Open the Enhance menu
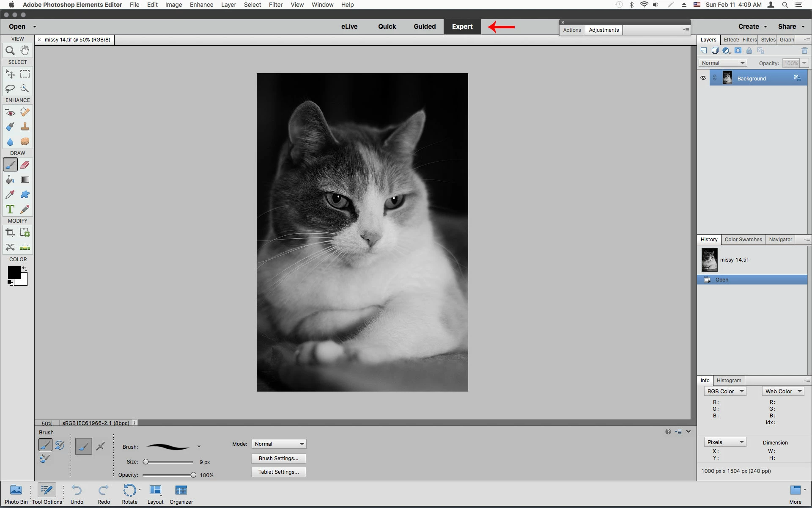Viewport: 812px width, 508px height. pos(201,5)
